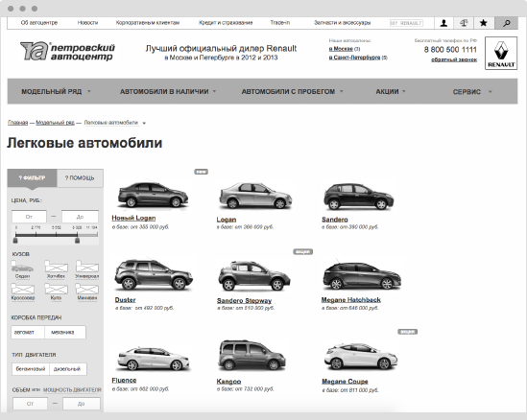Open Запчасти и аксессуары menu item
Screen dimensions: 527x420
click(342, 22)
